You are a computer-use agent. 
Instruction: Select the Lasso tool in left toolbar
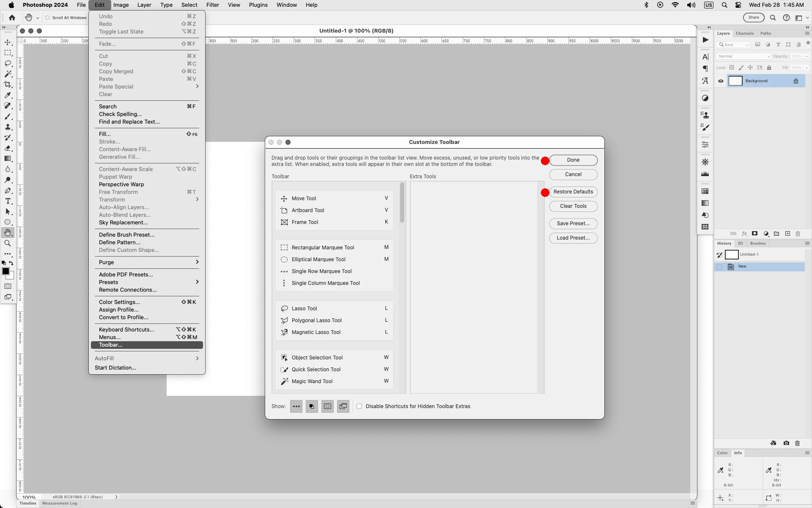(x=8, y=63)
